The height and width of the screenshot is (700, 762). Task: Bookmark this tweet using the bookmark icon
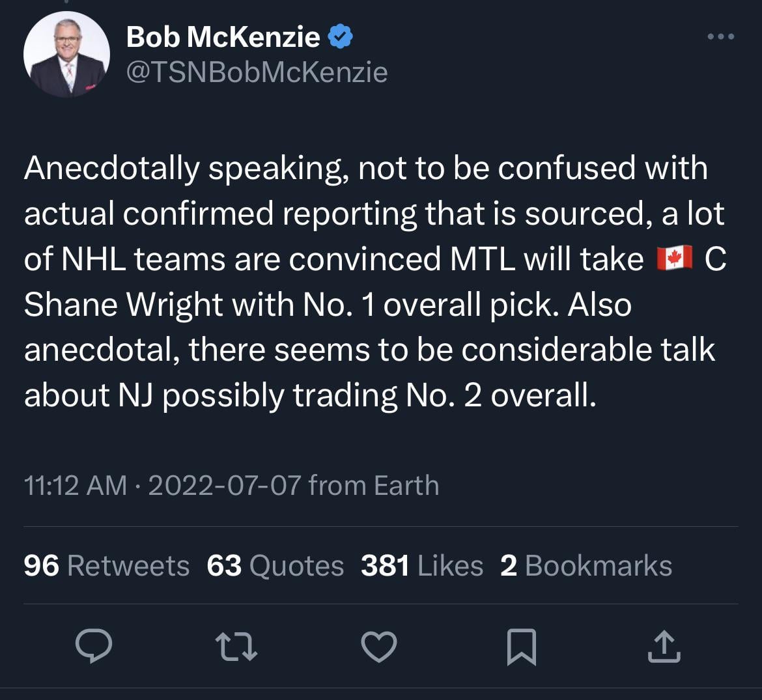click(x=522, y=645)
